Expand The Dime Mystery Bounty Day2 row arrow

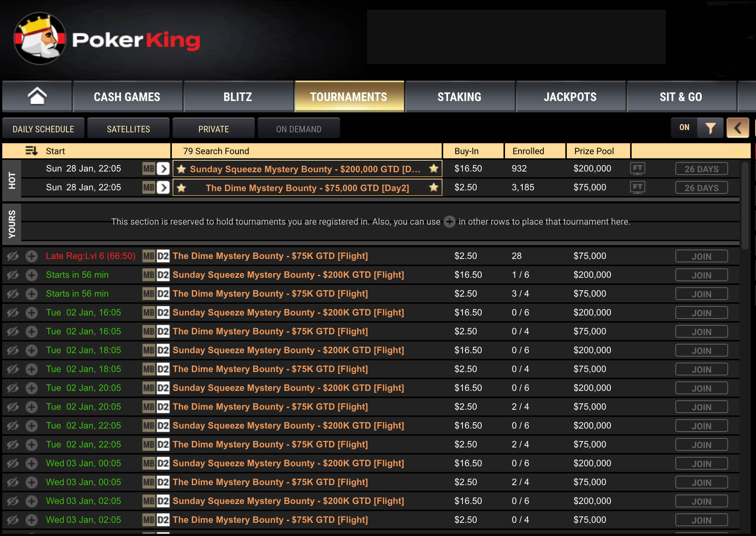[163, 187]
